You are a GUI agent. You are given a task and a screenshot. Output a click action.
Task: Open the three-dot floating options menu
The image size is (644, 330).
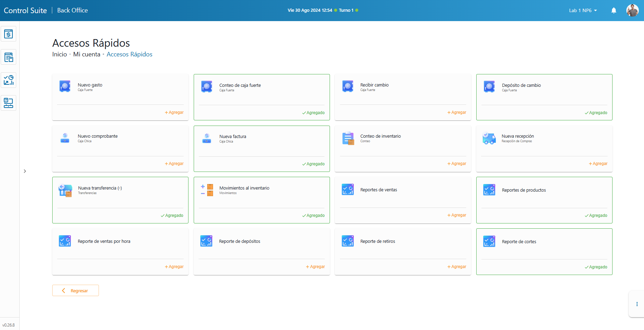pyautogui.click(x=637, y=304)
